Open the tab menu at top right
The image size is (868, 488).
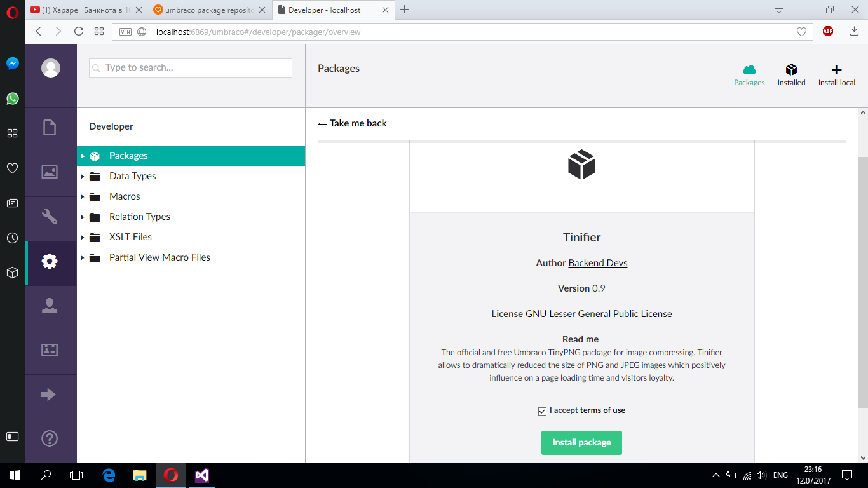tap(779, 10)
